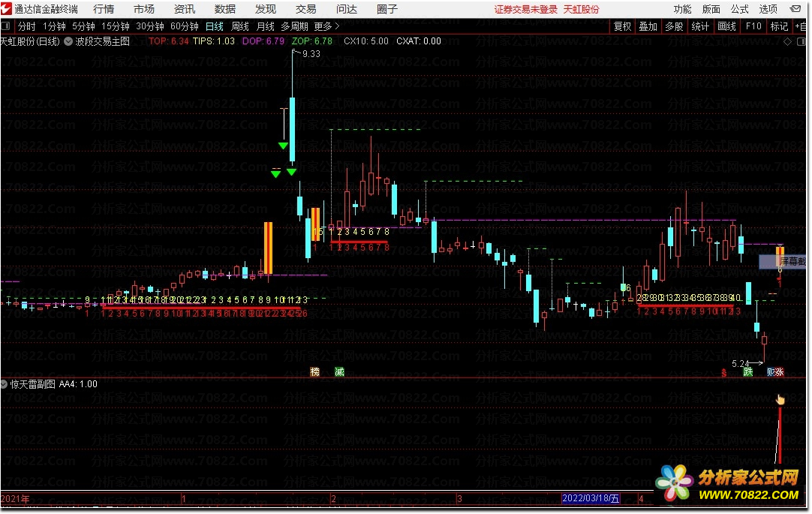
Task: Click the TIPS: 1.03 indicator value
Action: [213, 41]
